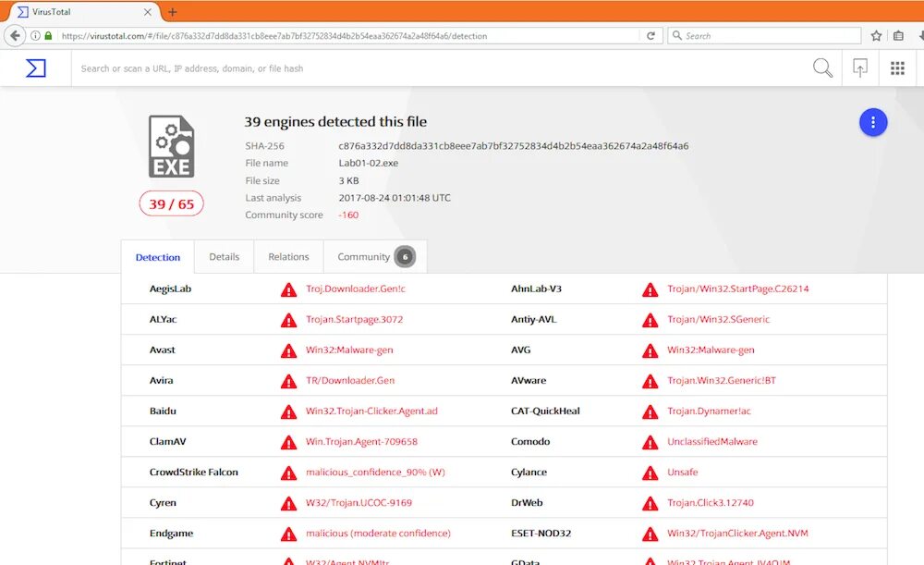
Task: Click the AVware warning triangle icon
Action: coord(650,382)
